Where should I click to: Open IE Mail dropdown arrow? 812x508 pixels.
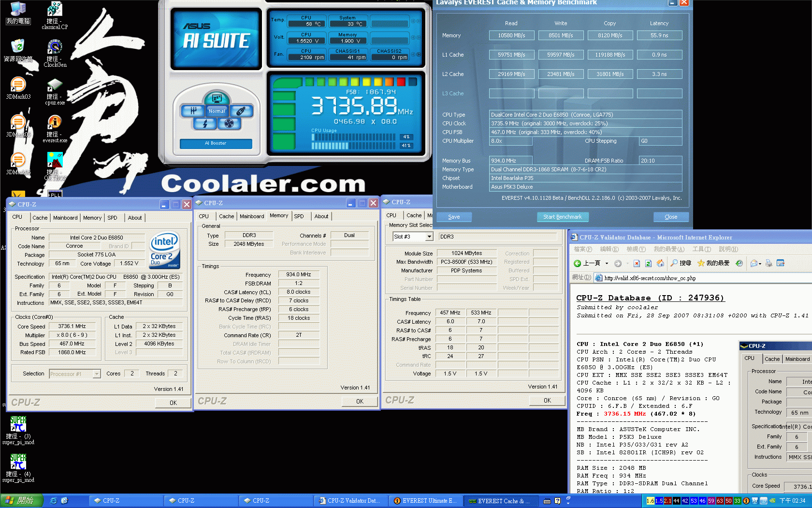click(760, 264)
